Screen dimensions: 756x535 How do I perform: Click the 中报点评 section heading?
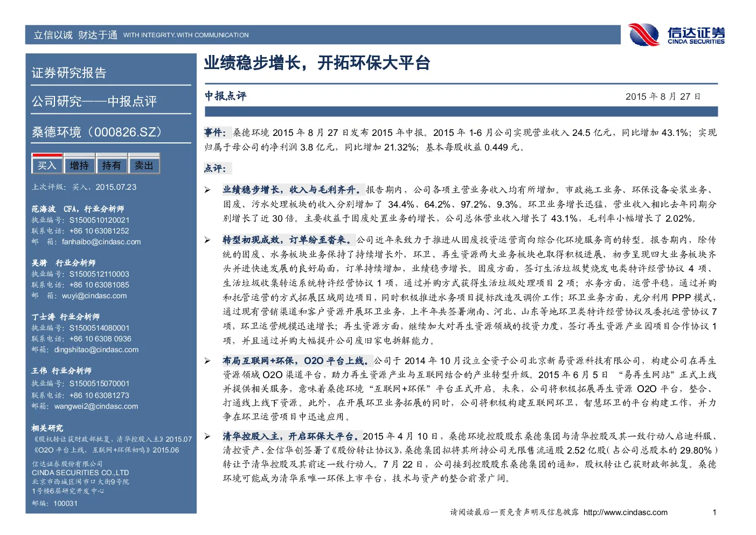coord(225,96)
